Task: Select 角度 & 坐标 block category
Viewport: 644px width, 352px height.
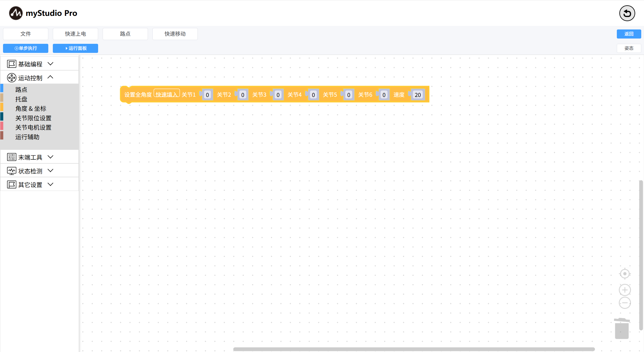Action: (31, 109)
